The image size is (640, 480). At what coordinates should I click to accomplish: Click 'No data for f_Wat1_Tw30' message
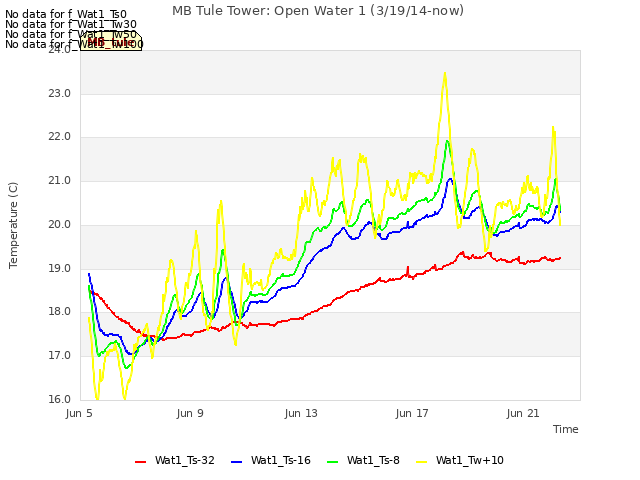pyautogui.click(x=71, y=24)
